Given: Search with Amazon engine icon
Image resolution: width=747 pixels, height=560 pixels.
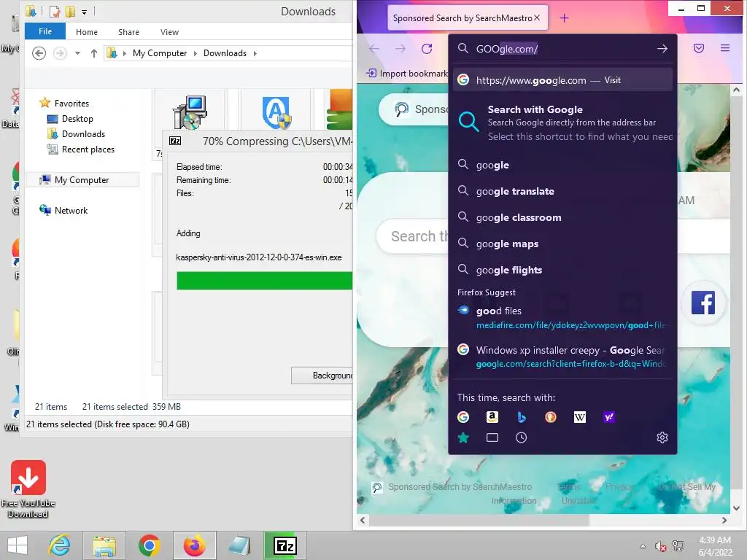Looking at the screenshot, I should click(x=492, y=417).
